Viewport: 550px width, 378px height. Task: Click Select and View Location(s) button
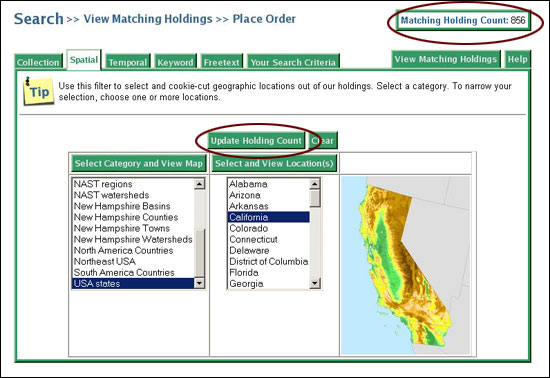274,163
